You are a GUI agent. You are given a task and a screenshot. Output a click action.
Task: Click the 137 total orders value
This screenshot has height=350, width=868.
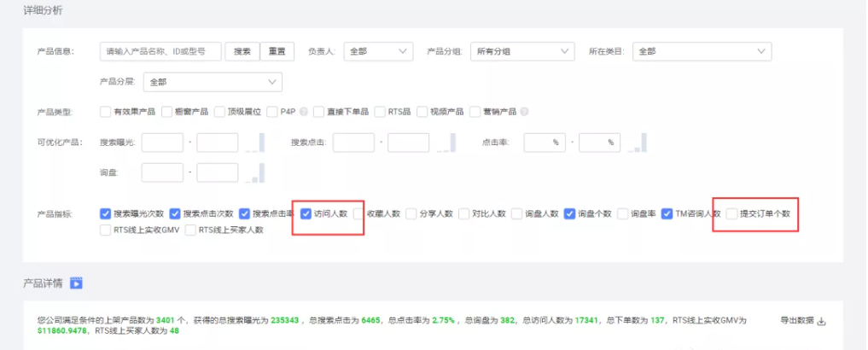657,321
